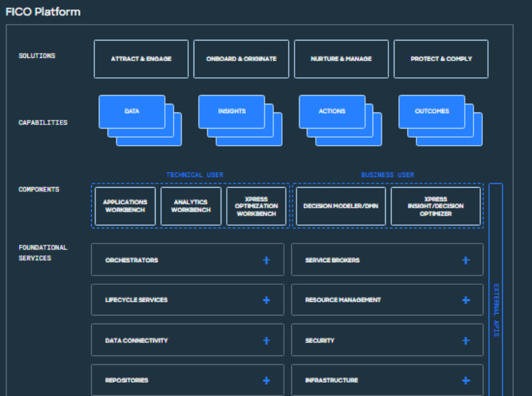Expand the Data Connectivity service

pyautogui.click(x=265, y=339)
